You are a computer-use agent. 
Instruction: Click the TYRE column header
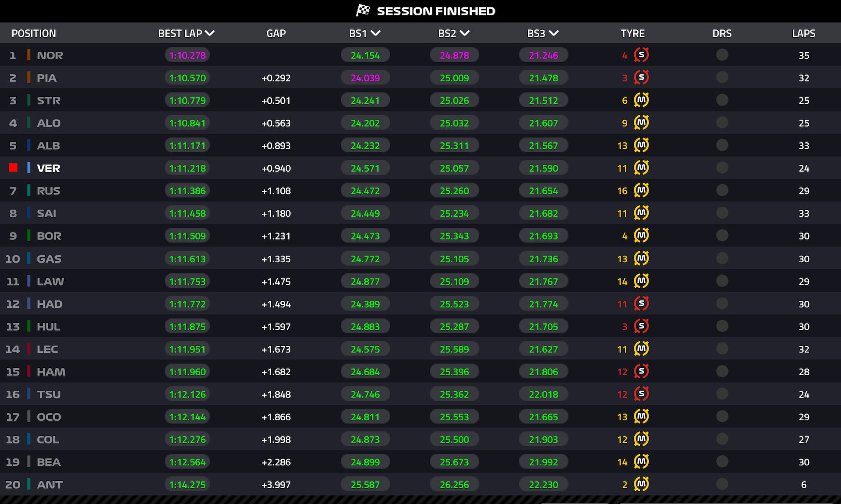[632, 33]
